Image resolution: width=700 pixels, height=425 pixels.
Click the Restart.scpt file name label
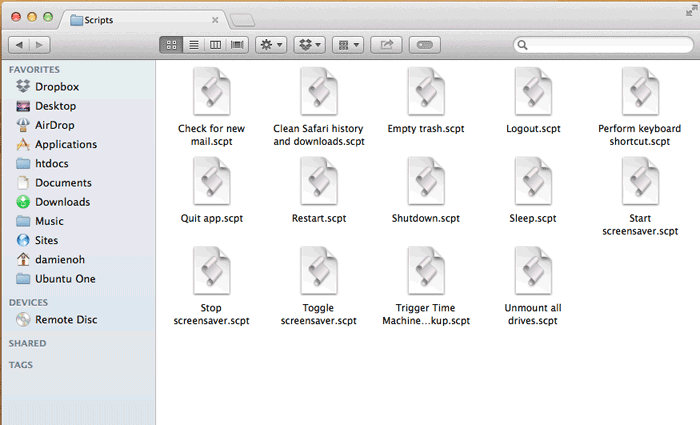click(319, 218)
